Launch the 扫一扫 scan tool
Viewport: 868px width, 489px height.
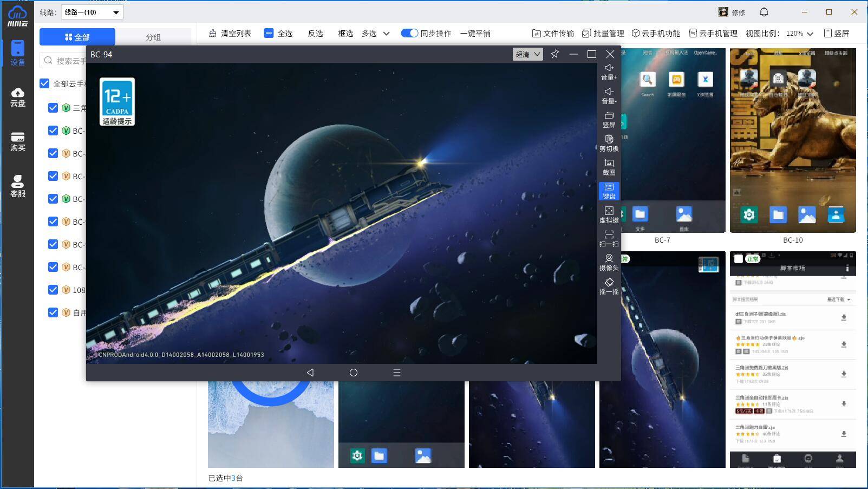[x=609, y=239]
